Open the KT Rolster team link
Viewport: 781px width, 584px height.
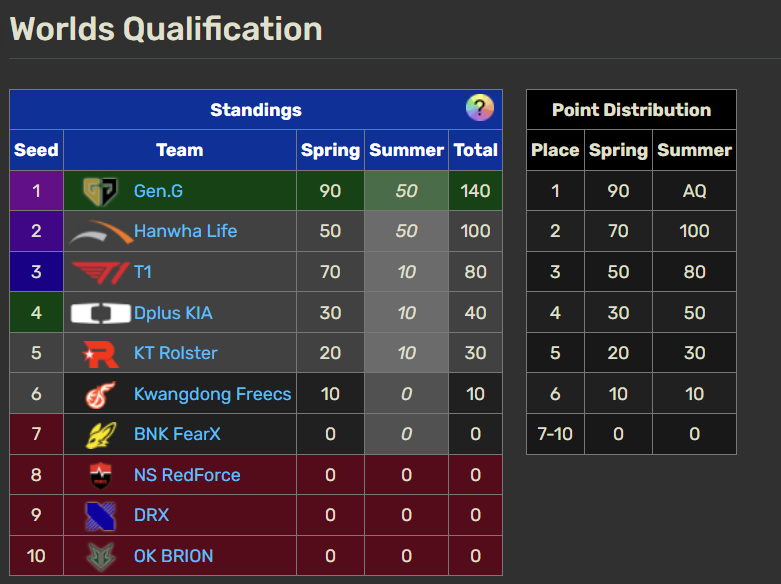(175, 353)
